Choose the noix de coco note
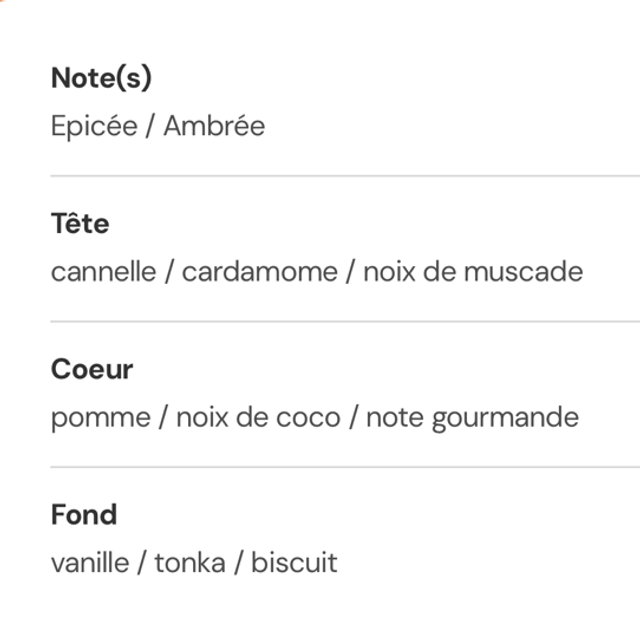 coord(258,417)
